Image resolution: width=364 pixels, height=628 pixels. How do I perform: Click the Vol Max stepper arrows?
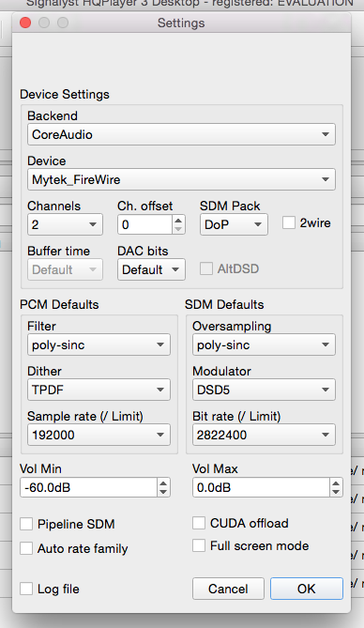(336, 487)
